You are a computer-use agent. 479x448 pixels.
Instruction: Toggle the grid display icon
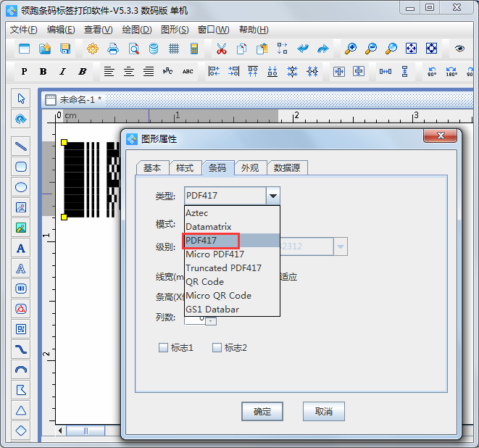(174, 49)
